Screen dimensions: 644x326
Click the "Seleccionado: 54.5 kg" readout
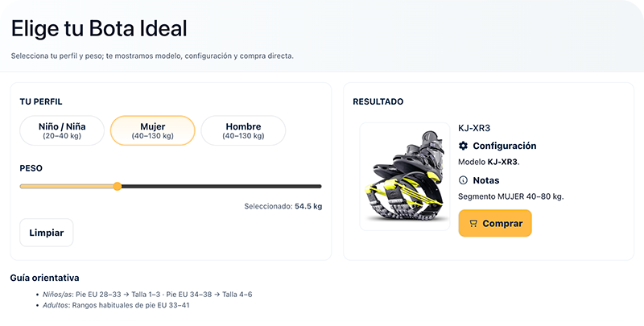tap(283, 206)
